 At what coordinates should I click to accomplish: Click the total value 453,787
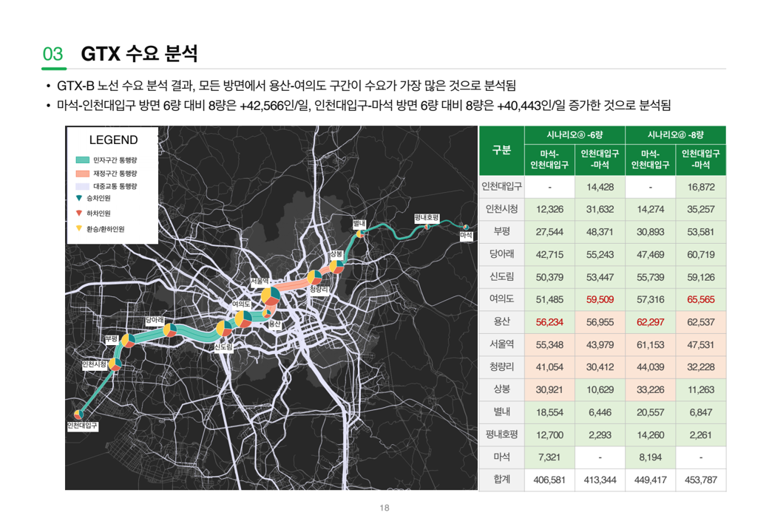pos(701,480)
